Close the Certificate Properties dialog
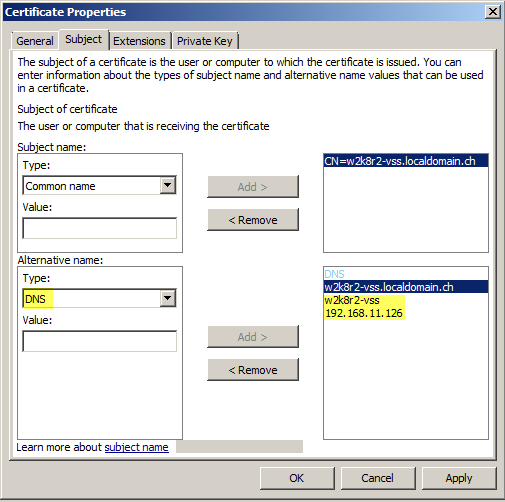The height and width of the screenshot is (502, 505). coord(493,12)
